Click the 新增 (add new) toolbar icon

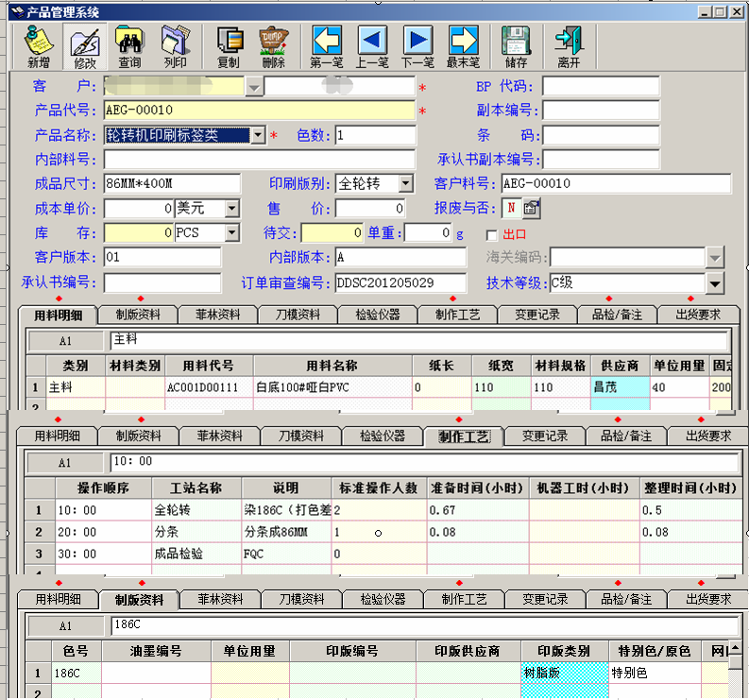tap(38, 46)
